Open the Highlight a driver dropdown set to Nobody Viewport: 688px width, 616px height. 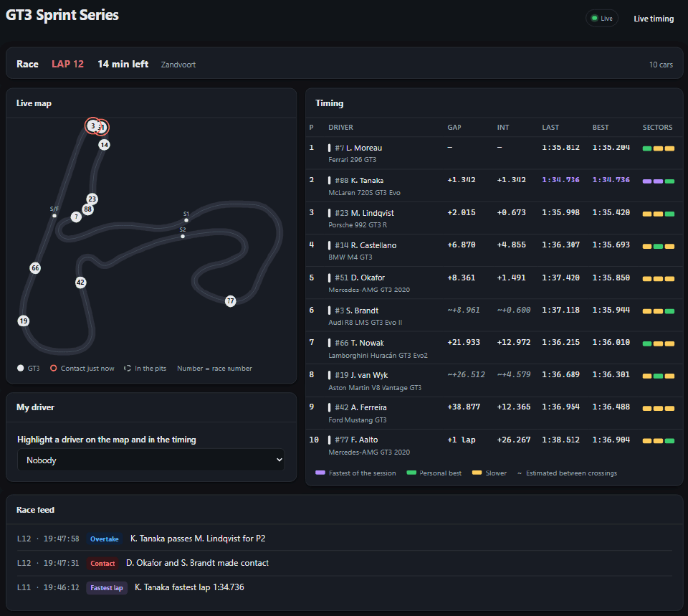pos(151,460)
